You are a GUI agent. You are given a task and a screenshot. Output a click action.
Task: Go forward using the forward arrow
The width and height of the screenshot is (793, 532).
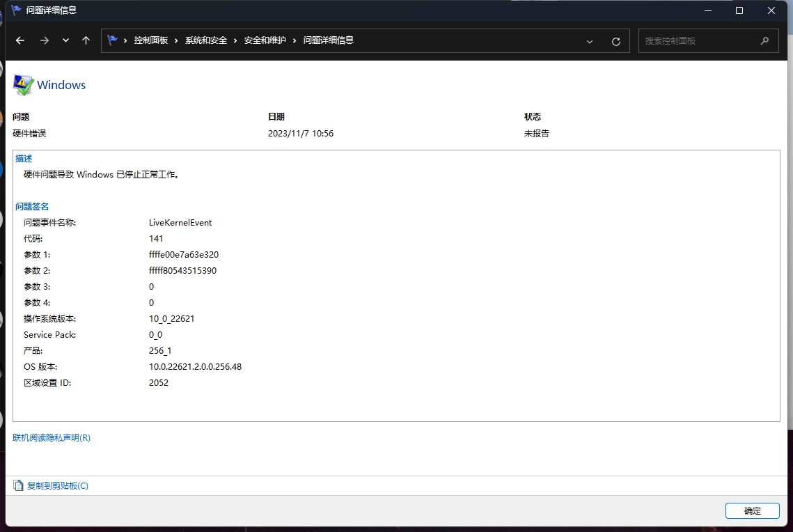tap(45, 41)
